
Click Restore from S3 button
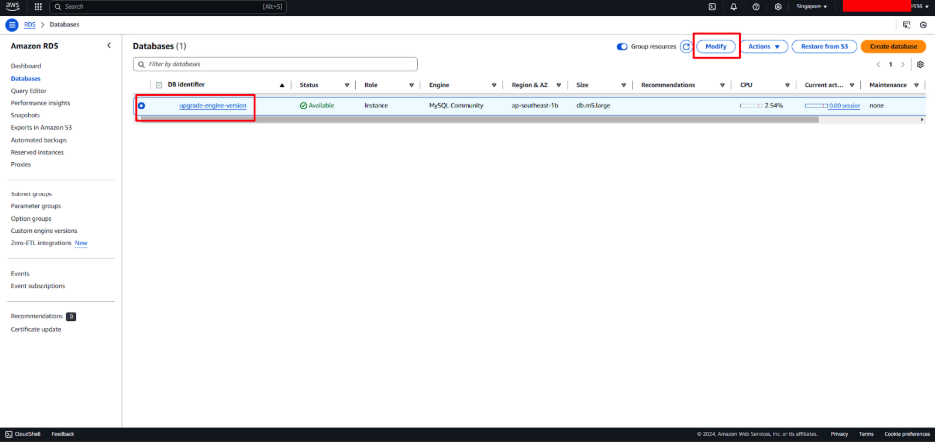(x=824, y=47)
